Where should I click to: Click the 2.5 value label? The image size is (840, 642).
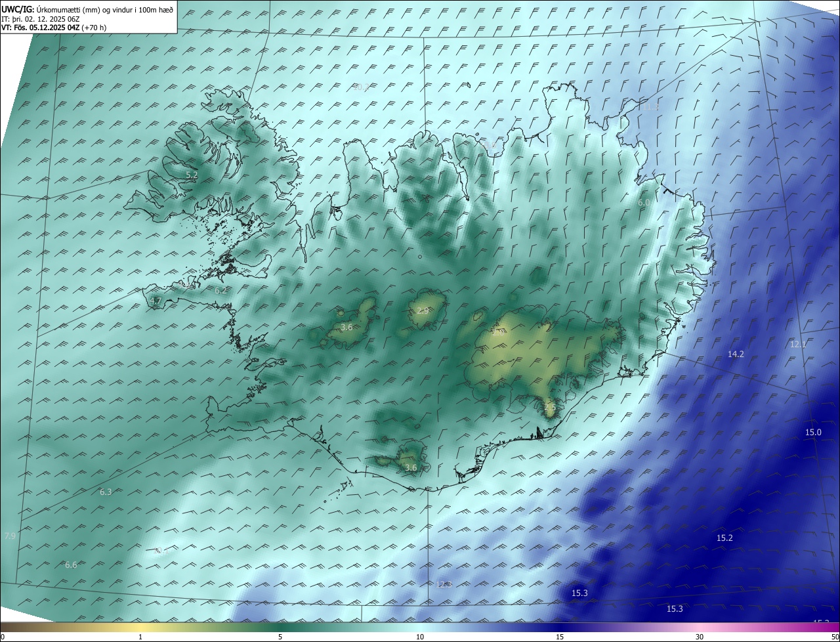click(550, 408)
